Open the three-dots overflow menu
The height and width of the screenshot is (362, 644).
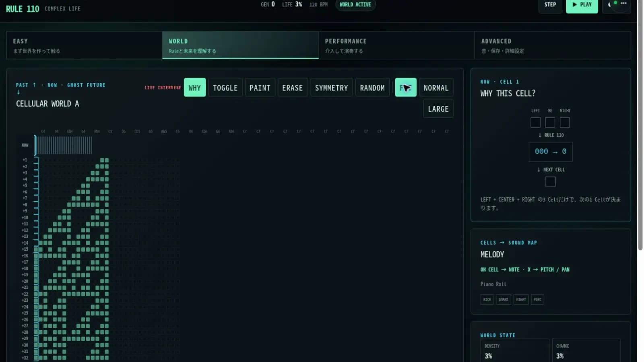pyautogui.click(x=623, y=3)
